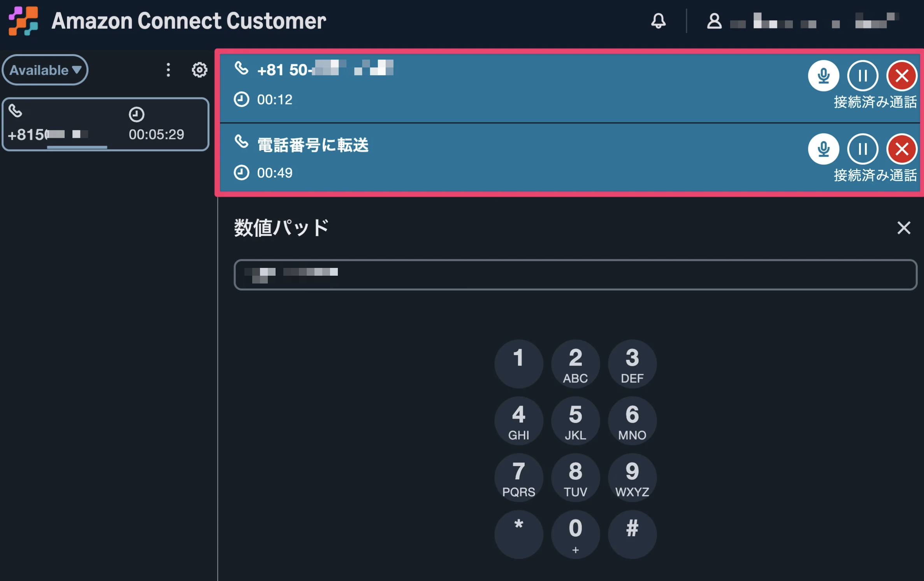Dial digit 1 on the keypad
924x581 pixels.
tap(518, 364)
